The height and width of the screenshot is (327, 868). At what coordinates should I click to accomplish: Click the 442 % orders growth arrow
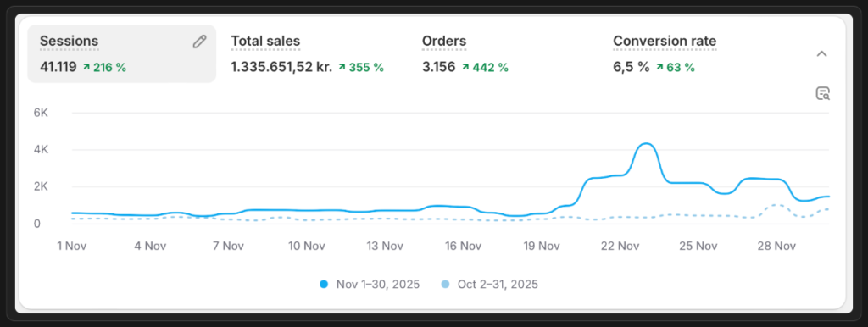tap(465, 68)
